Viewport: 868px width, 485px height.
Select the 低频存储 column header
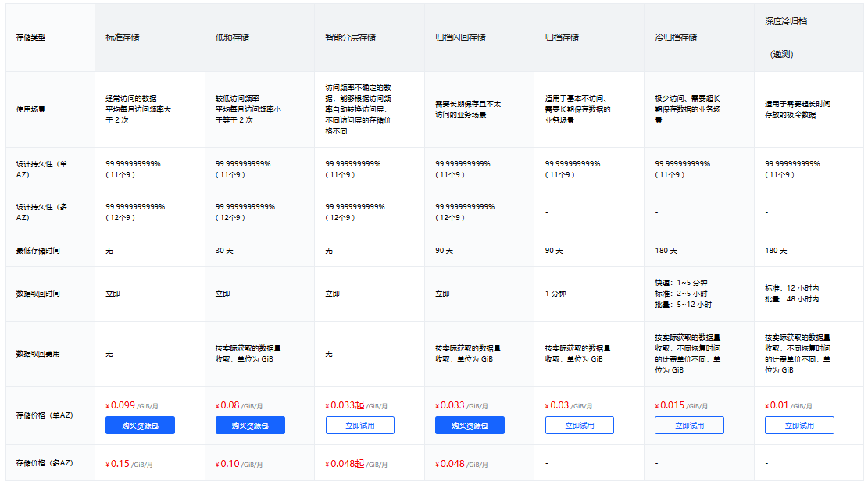pyautogui.click(x=233, y=37)
